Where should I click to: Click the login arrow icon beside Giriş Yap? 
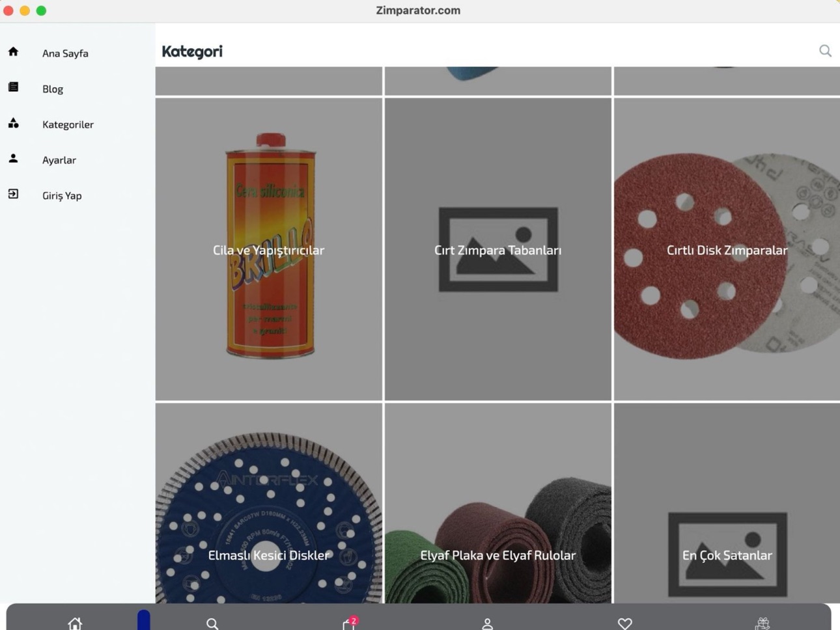pos(13,194)
